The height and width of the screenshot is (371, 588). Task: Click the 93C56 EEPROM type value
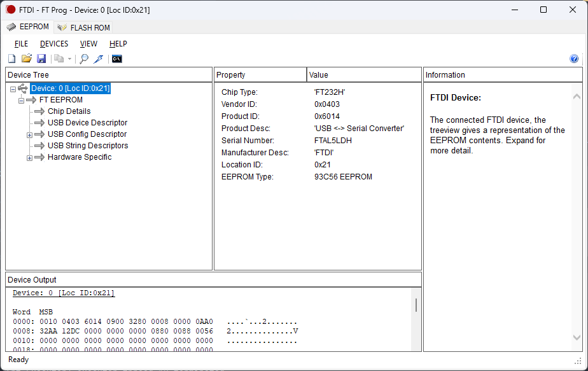coord(343,177)
